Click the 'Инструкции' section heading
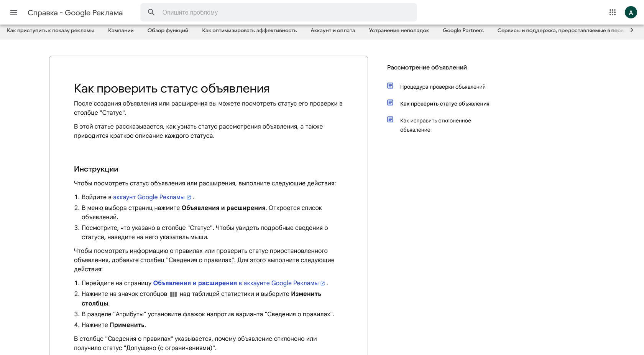 coord(96,169)
